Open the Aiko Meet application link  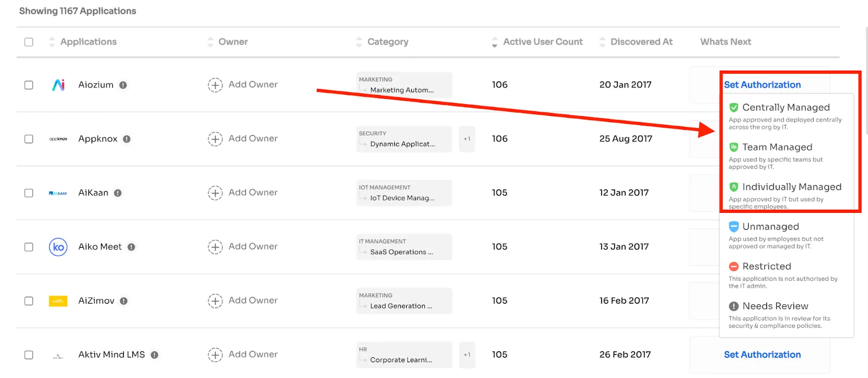pyautogui.click(x=100, y=247)
